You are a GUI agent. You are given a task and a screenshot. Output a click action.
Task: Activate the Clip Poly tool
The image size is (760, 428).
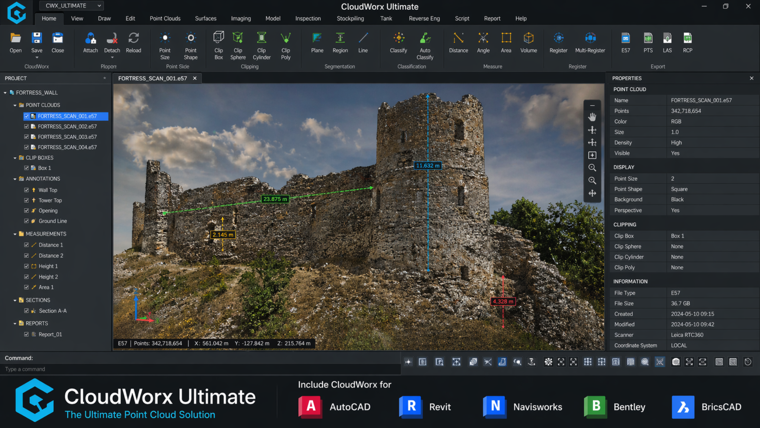click(x=285, y=38)
